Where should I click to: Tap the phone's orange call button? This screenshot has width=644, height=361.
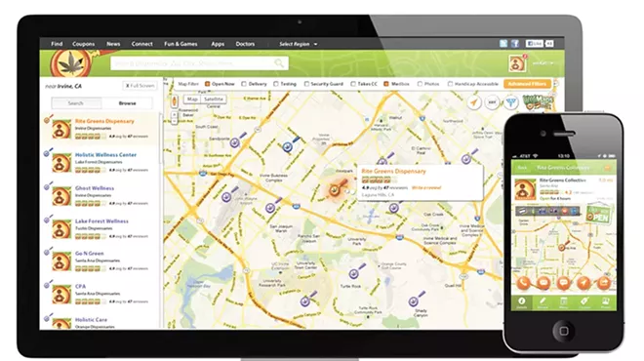(523, 283)
